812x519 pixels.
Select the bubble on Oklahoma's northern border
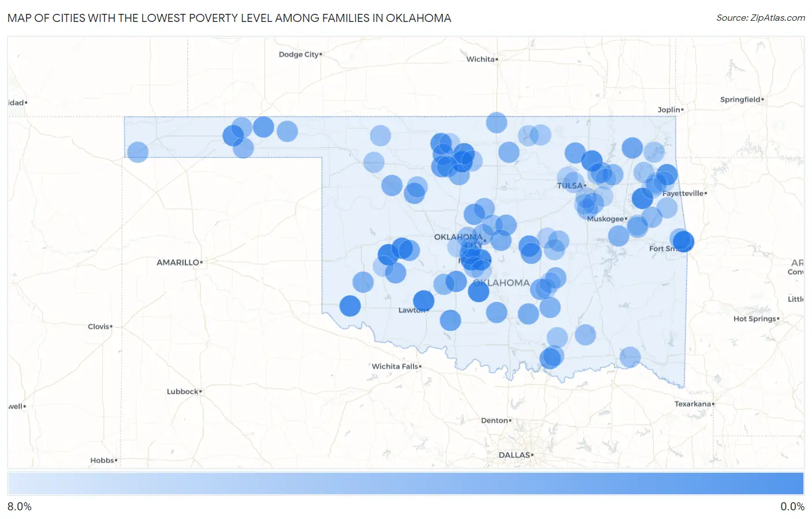click(497, 122)
